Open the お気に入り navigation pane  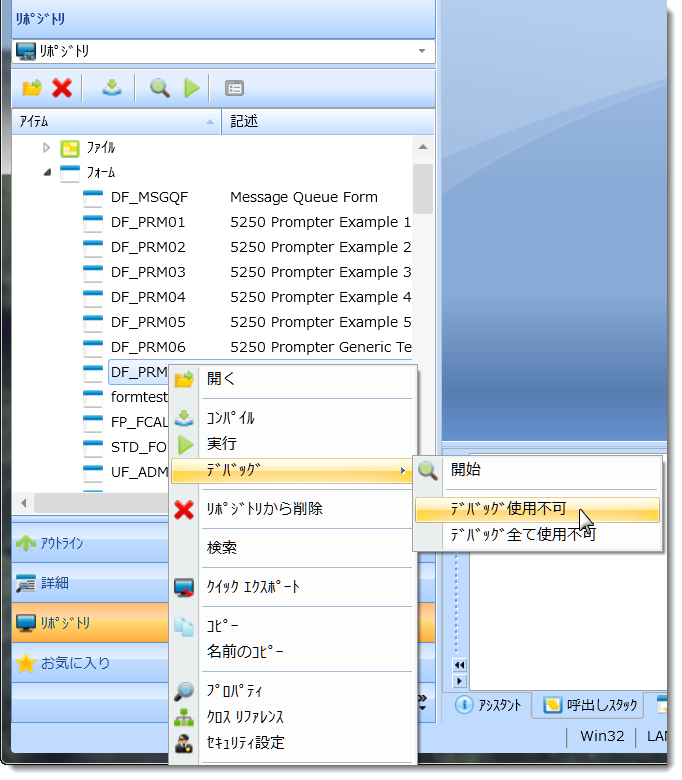(90, 663)
